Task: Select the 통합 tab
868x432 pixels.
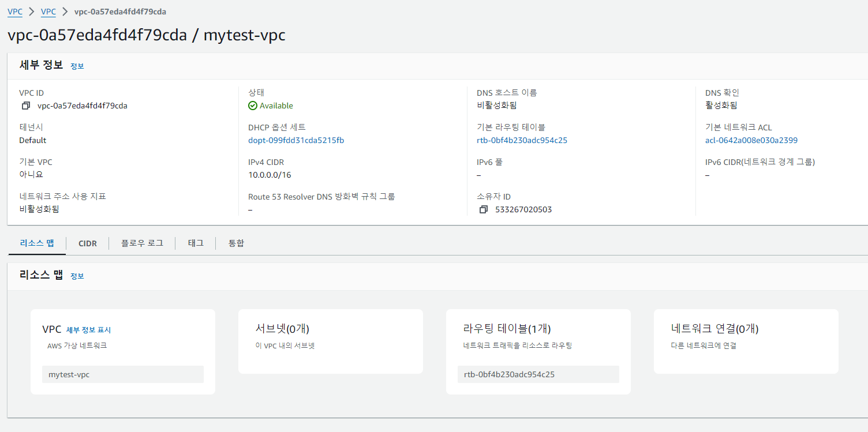Action: pyautogui.click(x=236, y=243)
